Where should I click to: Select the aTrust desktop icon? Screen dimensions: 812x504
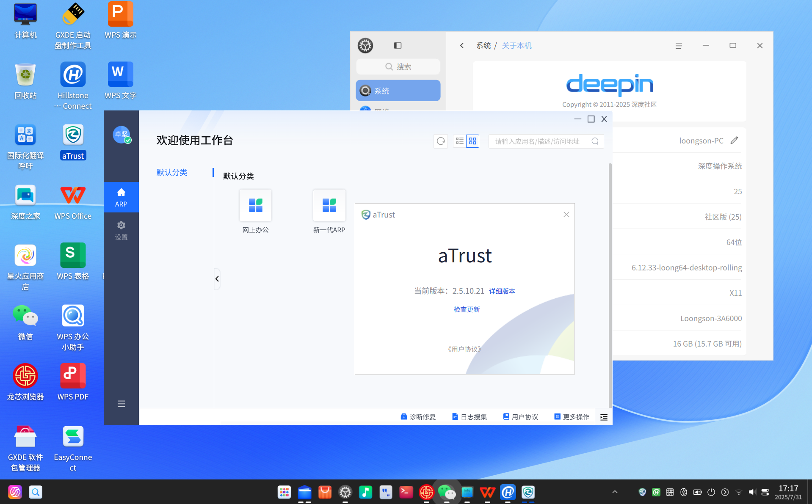coord(73,142)
